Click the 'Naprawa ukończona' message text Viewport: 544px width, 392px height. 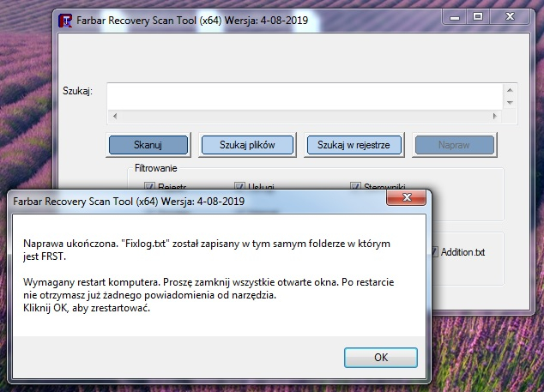pos(207,250)
